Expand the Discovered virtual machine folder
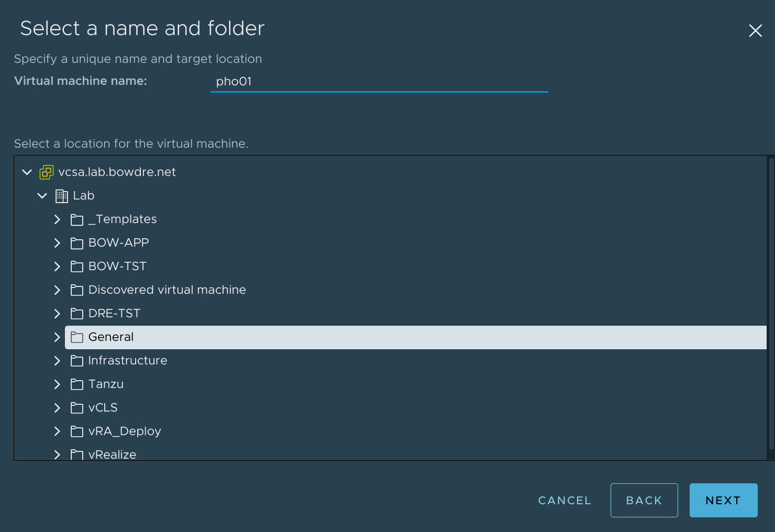 [x=57, y=290]
